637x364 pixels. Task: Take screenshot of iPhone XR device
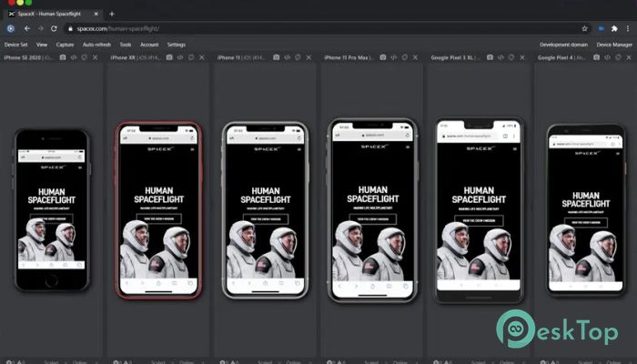[x=169, y=57]
